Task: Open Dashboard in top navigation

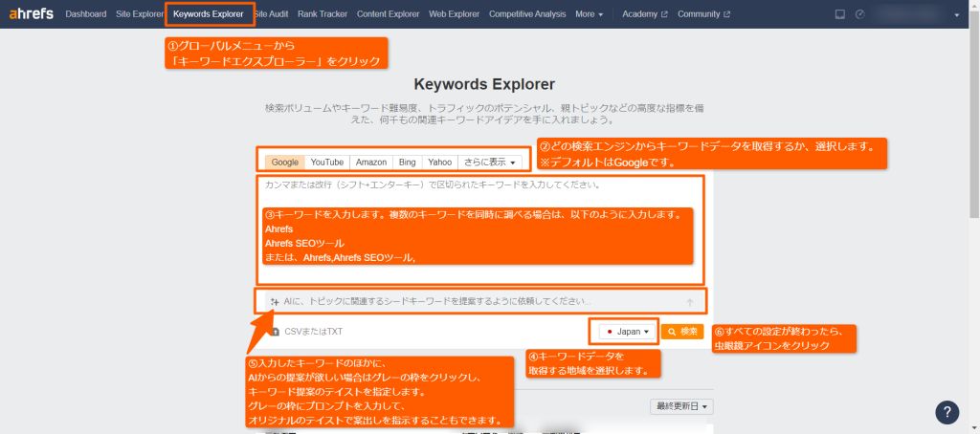Action: tap(85, 13)
